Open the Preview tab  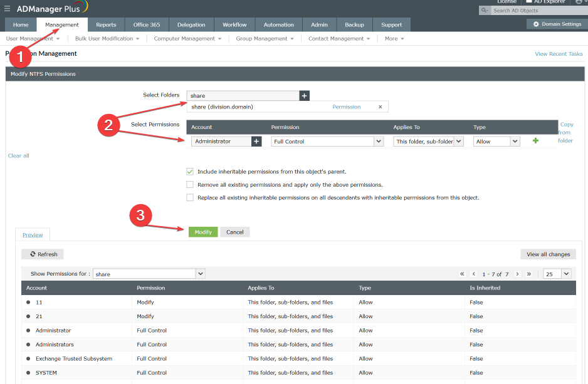click(x=33, y=235)
